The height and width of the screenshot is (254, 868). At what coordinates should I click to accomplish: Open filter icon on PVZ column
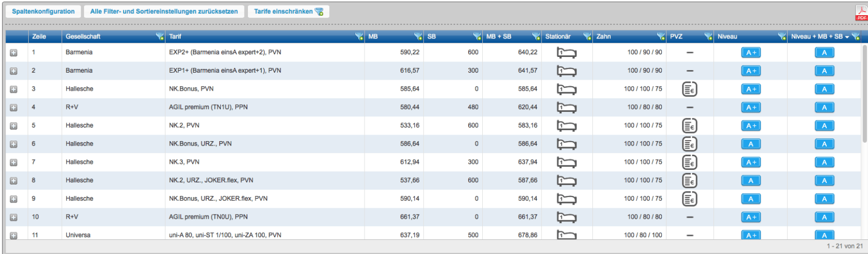point(708,36)
